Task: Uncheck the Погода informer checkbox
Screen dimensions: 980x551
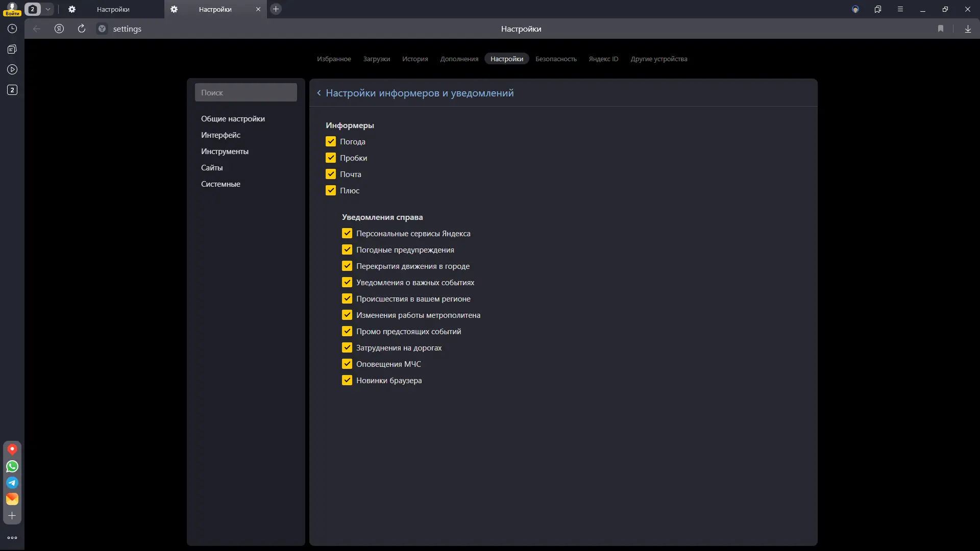Action: pyautogui.click(x=331, y=142)
